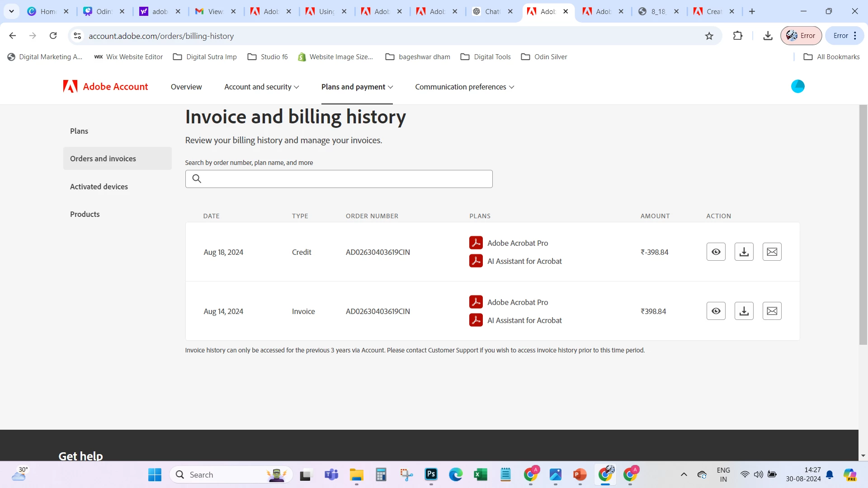Download the Aug 14 invoice
The image size is (868, 488).
coord(744,311)
